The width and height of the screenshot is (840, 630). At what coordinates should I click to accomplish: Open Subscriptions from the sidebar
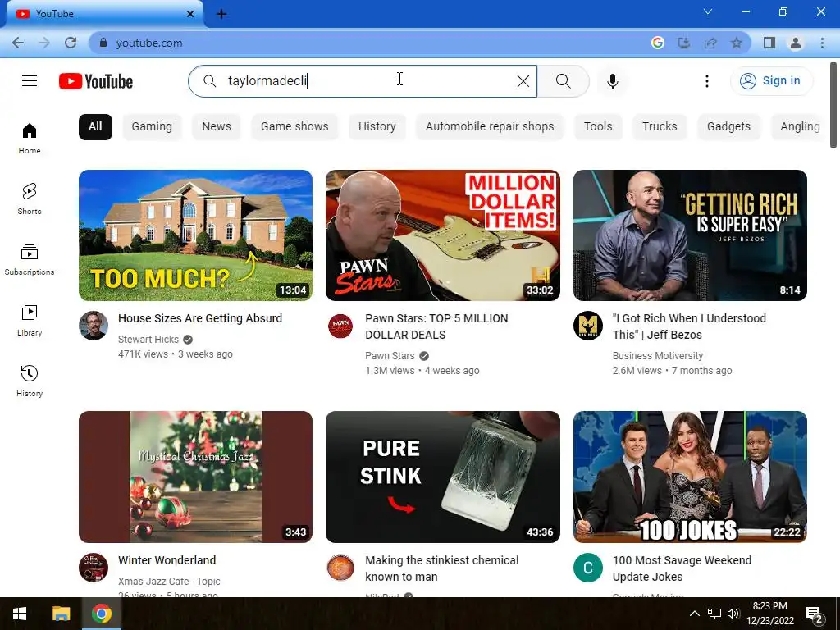coord(30,260)
